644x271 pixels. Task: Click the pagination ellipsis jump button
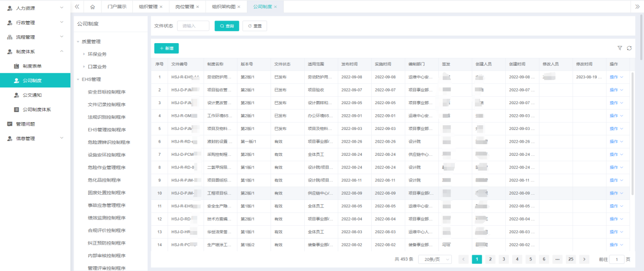tap(558, 259)
